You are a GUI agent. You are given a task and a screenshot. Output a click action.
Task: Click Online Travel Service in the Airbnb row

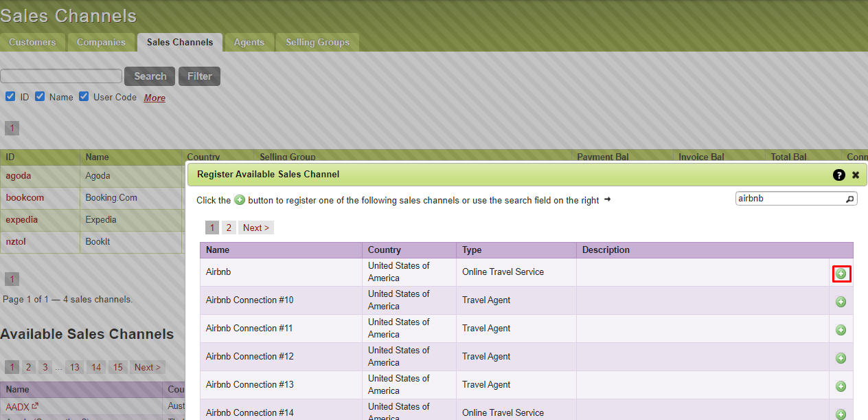pyautogui.click(x=503, y=272)
